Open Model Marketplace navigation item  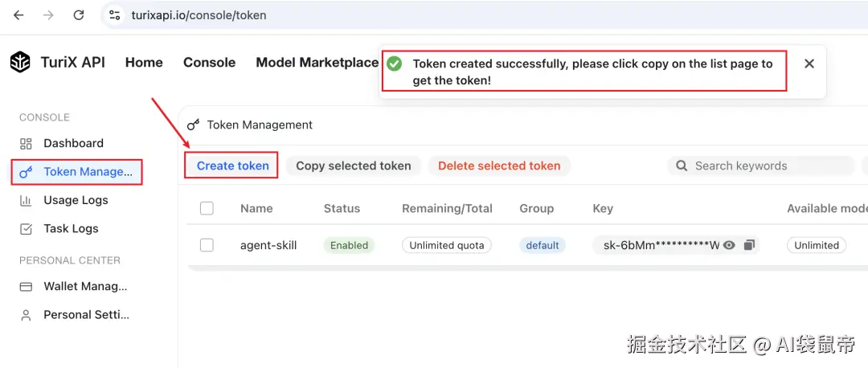(x=317, y=63)
